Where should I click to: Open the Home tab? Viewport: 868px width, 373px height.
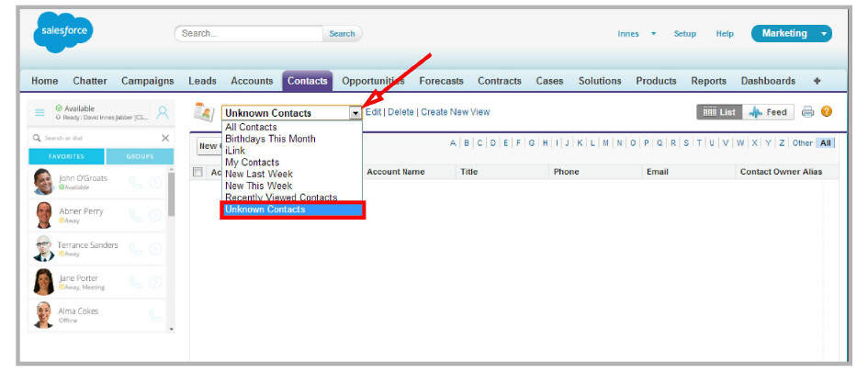coord(44,81)
